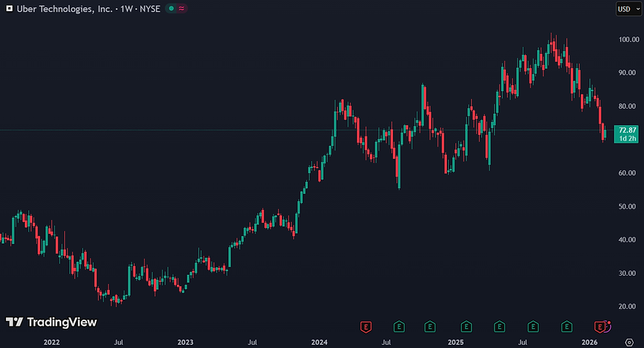644x348 pixels.
Task: Click the green earnings marker just right of Jul 2024
Action: [x=399, y=327]
